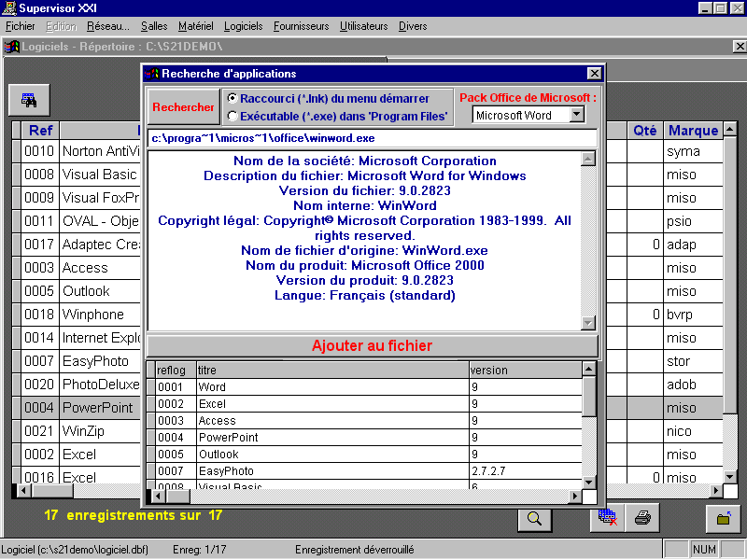Viewport: 747px width, 560px height.
Task: Open the Réseau... menu
Action: click(x=107, y=26)
